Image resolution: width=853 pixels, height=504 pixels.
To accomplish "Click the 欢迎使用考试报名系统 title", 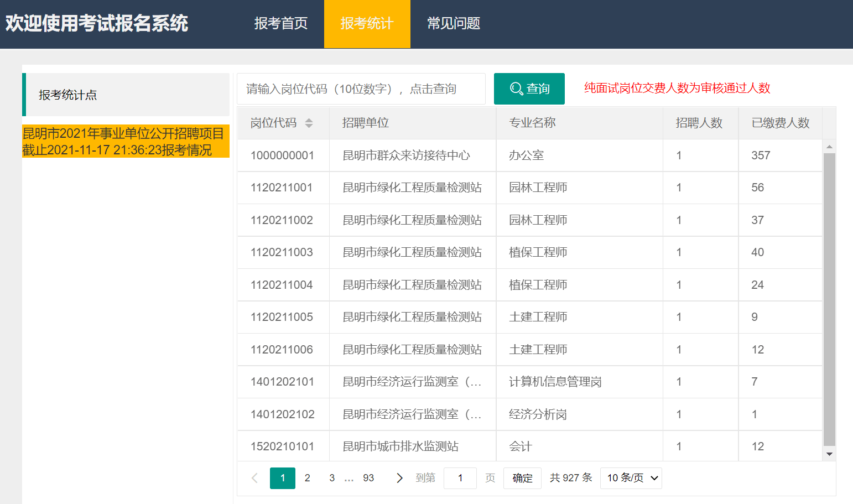I will point(97,23).
